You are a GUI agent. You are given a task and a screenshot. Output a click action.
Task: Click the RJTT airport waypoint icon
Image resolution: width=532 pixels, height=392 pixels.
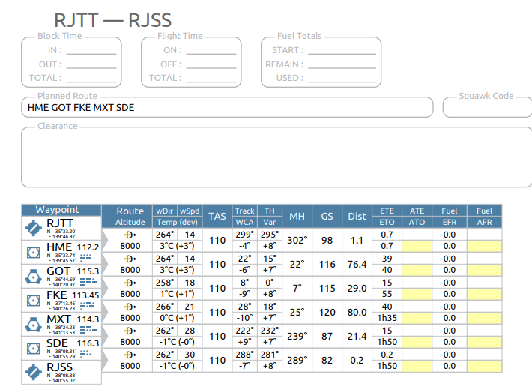tap(34, 228)
